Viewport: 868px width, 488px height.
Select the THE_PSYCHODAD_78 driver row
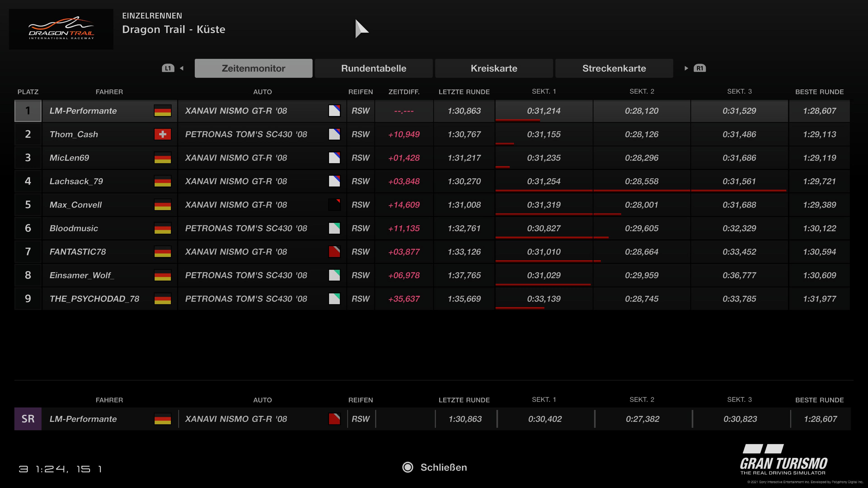tap(94, 299)
